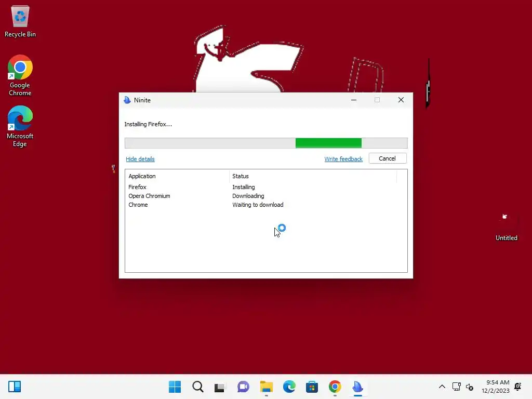This screenshot has width=532, height=399.
Task: Hide details in the Ninite window
Action: tap(140, 159)
